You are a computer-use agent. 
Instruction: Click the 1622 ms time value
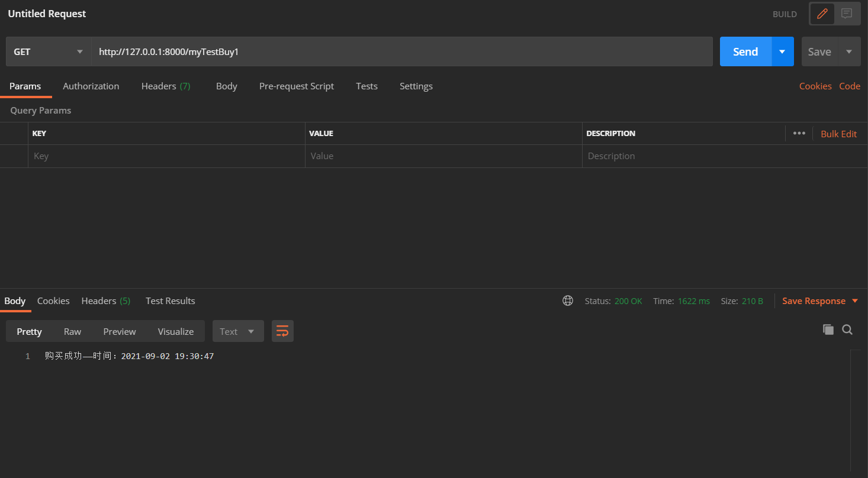click(x=693, y=301)
